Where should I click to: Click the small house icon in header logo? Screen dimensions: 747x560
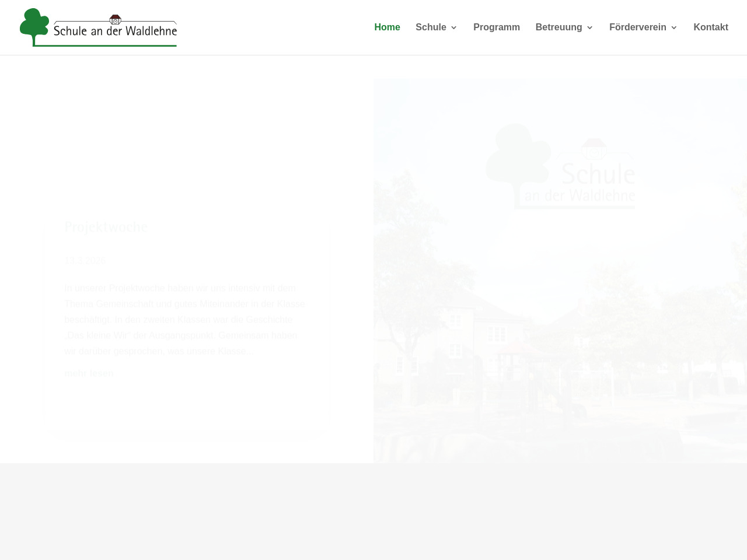tap(116, 20)
